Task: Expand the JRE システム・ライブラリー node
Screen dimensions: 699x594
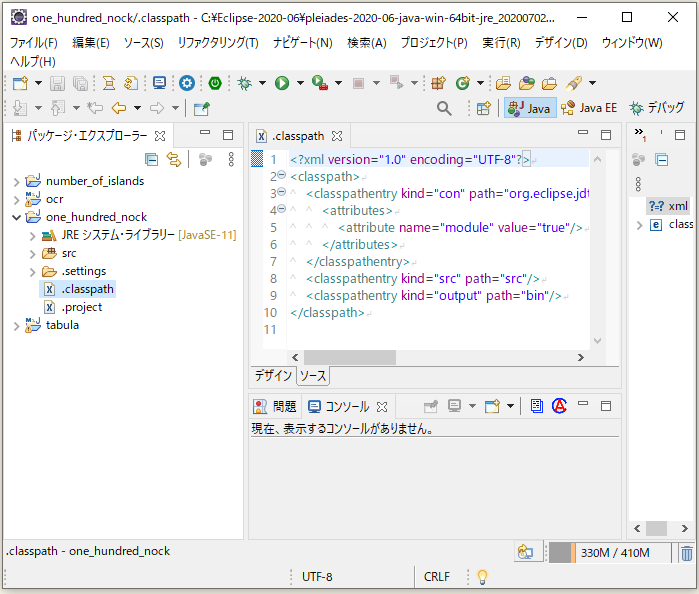Action: 33,236
